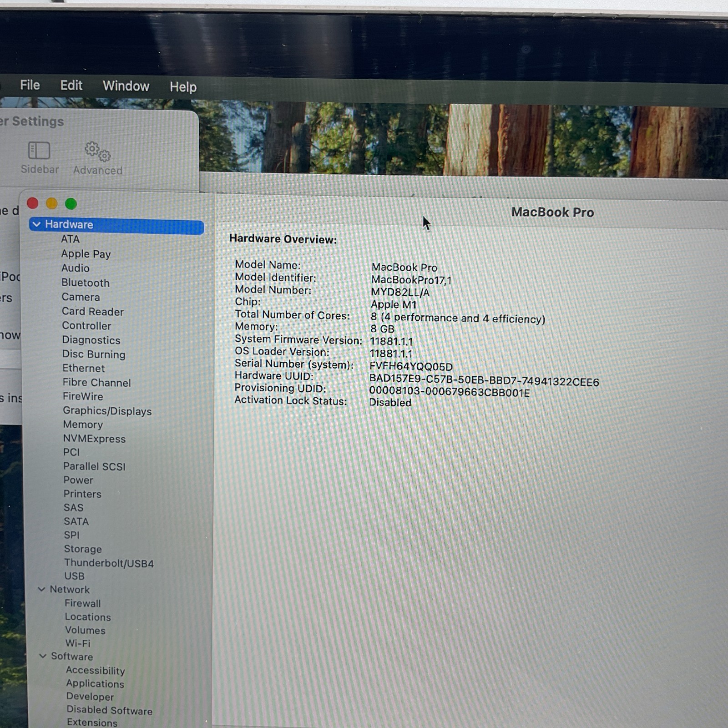Select SAS in the sidebar
728x728 pixels.
click(74, 508)
